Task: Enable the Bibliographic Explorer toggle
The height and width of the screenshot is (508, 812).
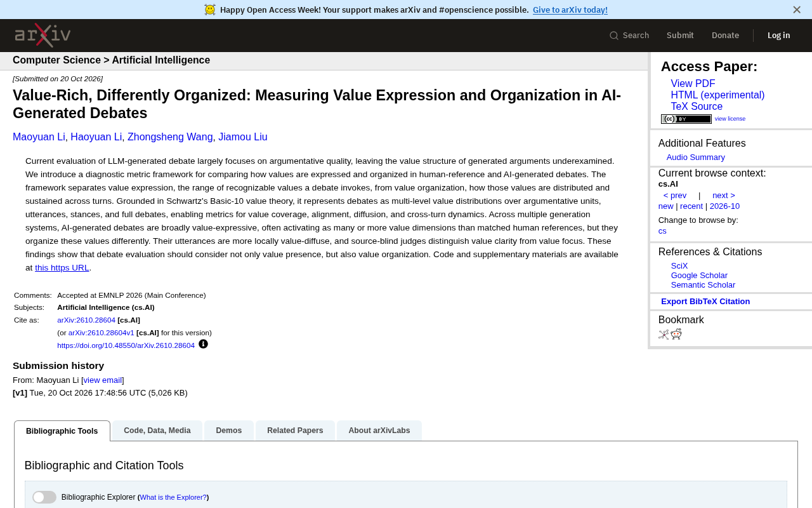Action: 44,497
